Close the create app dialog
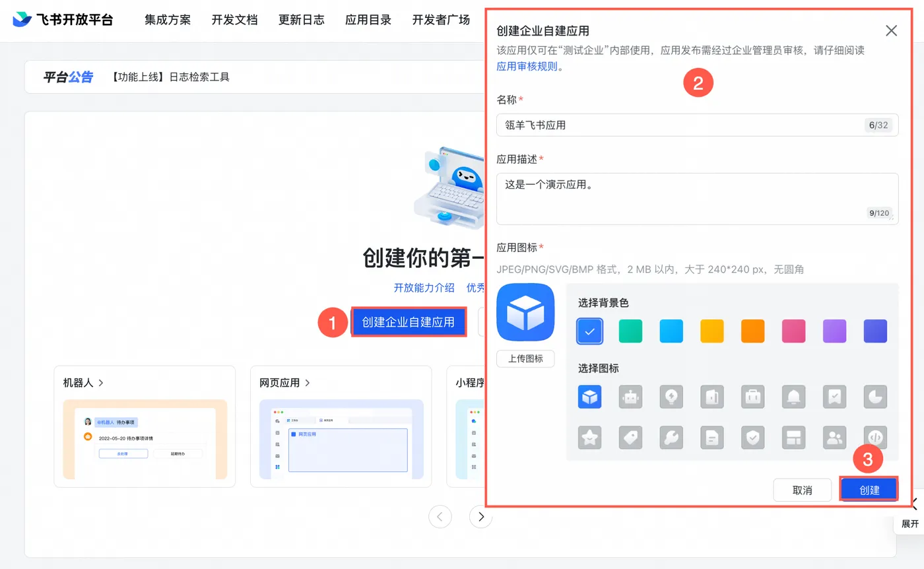 [892, 30]
